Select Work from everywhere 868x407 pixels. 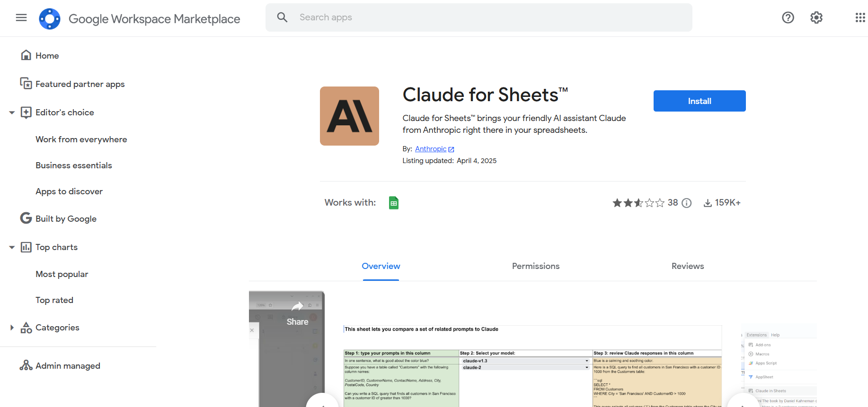click(81, 139)
